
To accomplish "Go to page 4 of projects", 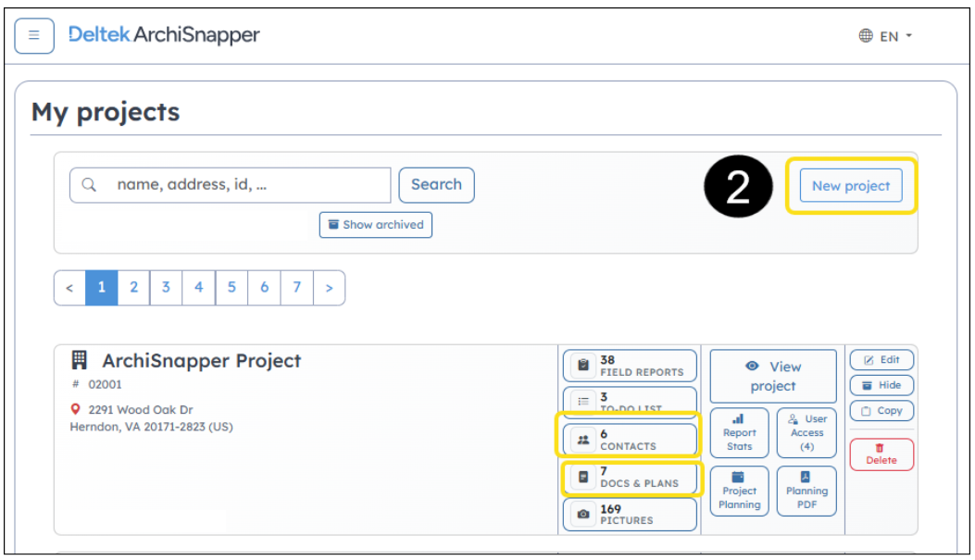I will point(199,288).
